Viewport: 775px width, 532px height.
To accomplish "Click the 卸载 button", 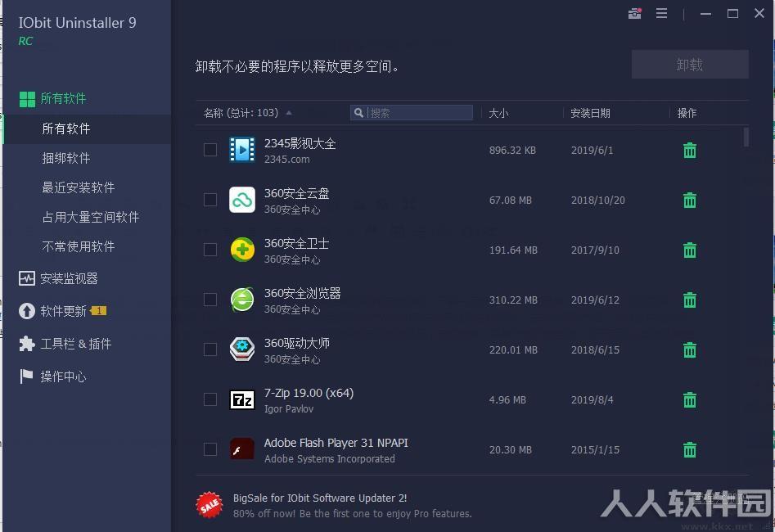I will pyautogui.click(x=690, y=65).
